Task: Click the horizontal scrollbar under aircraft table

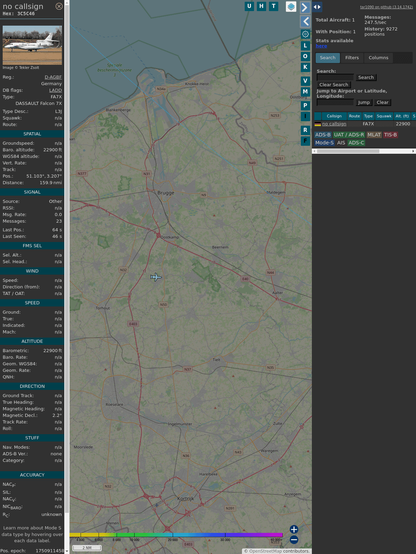Action: (364, 151)
